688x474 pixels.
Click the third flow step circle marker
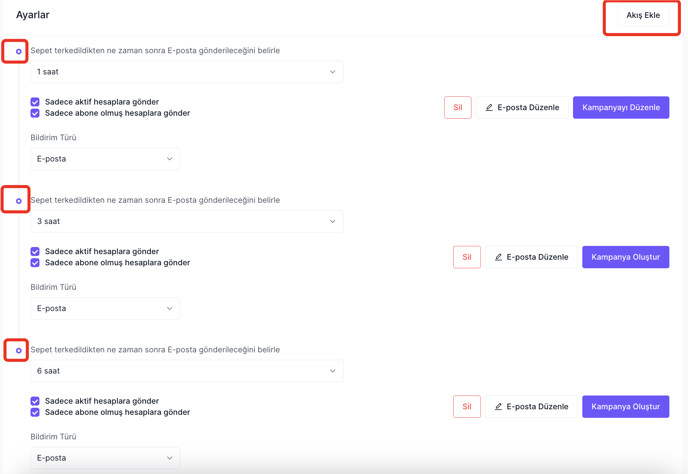click(18, 351)
